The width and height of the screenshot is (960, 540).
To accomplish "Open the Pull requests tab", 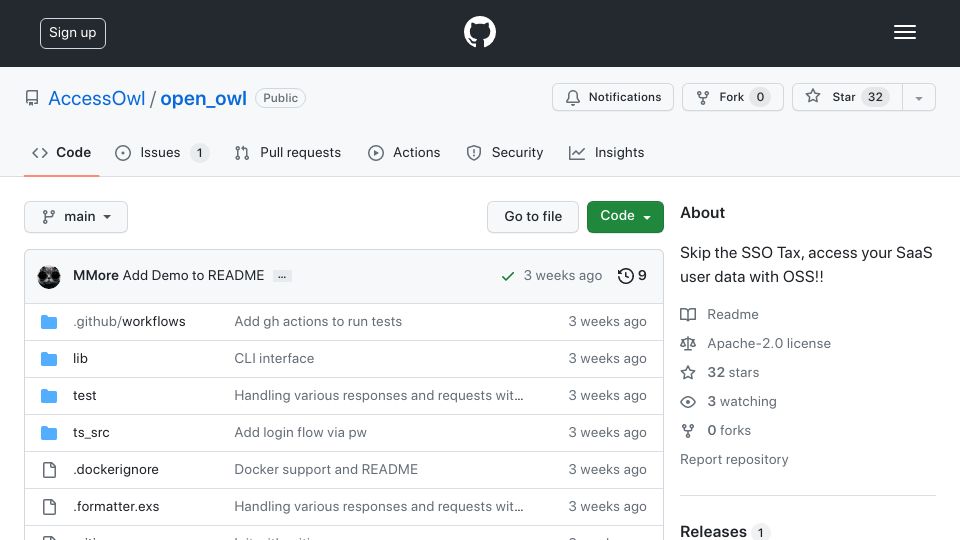I will coord(288,152).
